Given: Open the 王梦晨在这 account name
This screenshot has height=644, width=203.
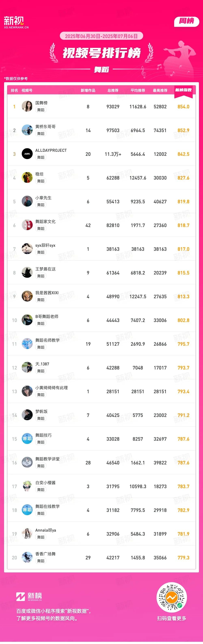Looking at the screenshot, I should [x=45, y=269].
